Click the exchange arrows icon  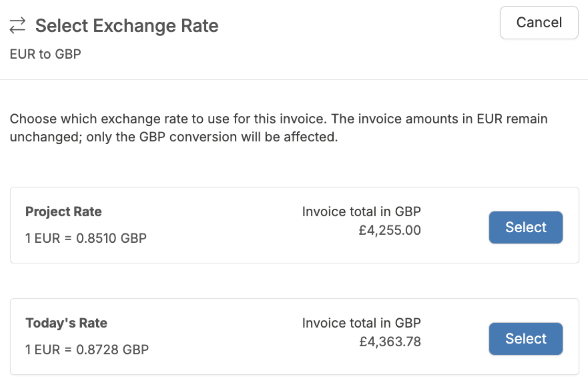tap(17, 25)
